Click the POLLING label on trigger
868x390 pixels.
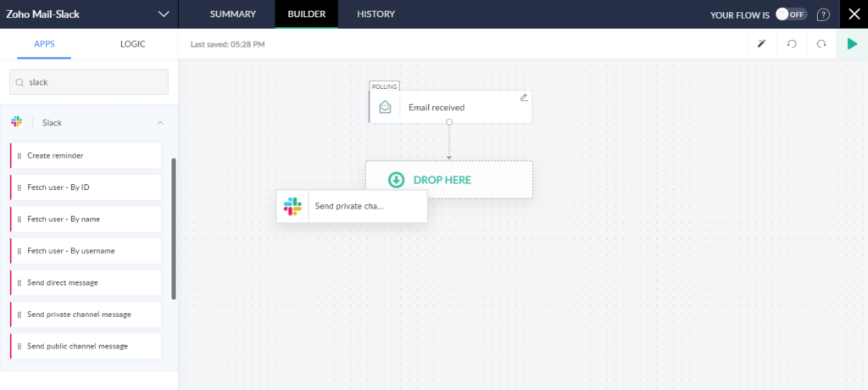point(384,86)
